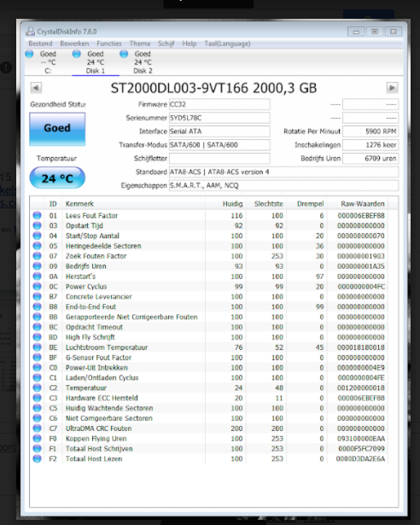Open the Bestand menu

click(40, 44)
